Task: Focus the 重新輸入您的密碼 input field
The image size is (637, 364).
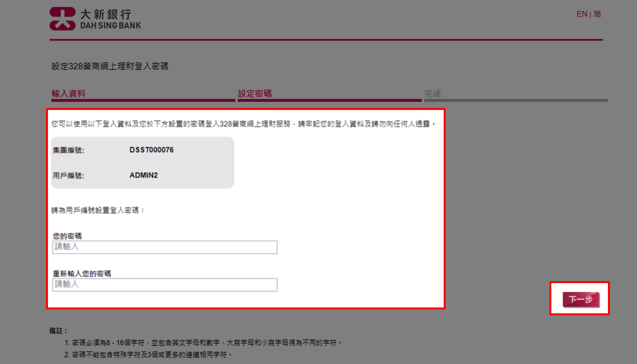Action: [165, 285]
